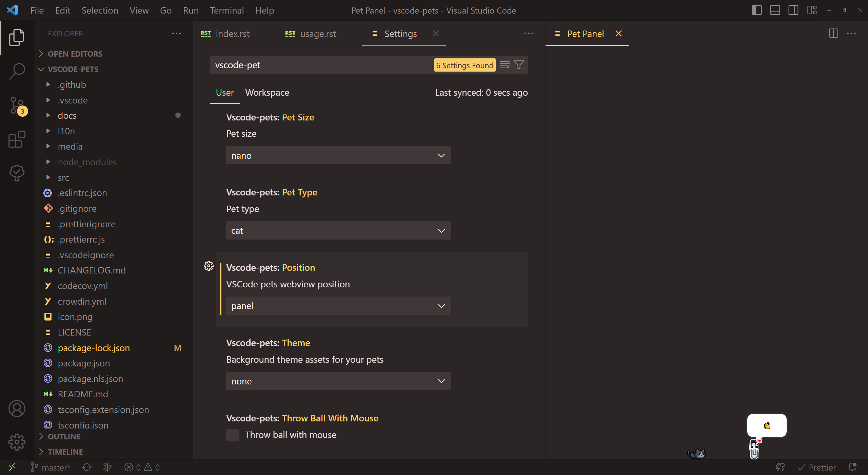This screenshot has width=868, height=475.
Task: Open the File menu
Action: 37,10
